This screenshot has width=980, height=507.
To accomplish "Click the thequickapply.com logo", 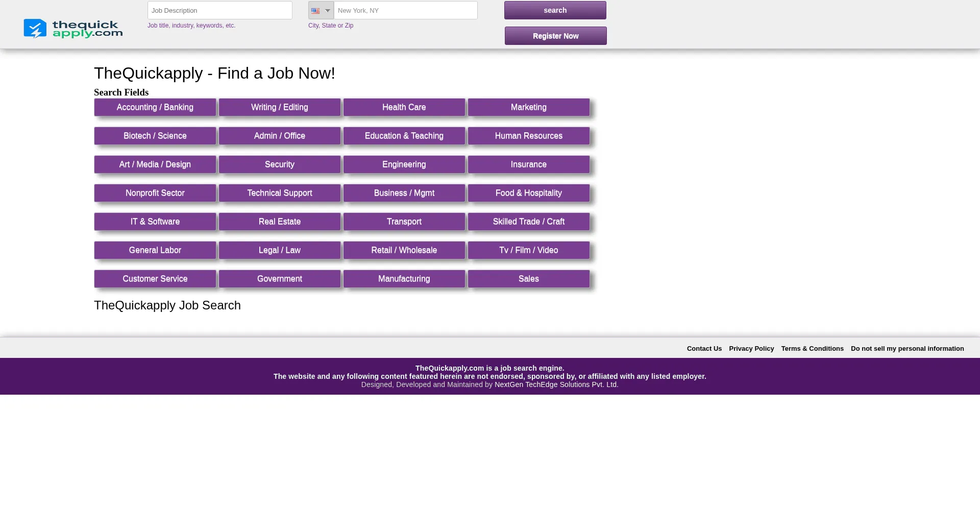I will click(73, 29).
